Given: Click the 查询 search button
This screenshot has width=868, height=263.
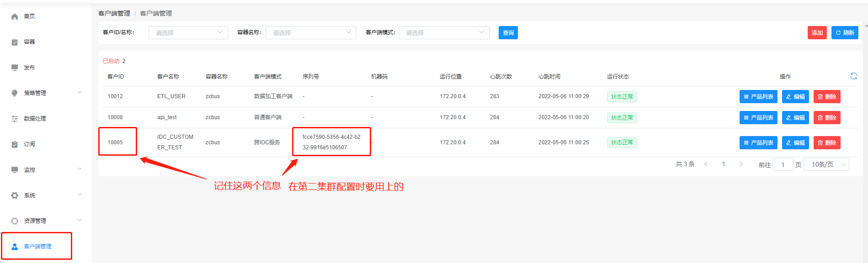Looking at the screenshot, I should click(508, 33).
